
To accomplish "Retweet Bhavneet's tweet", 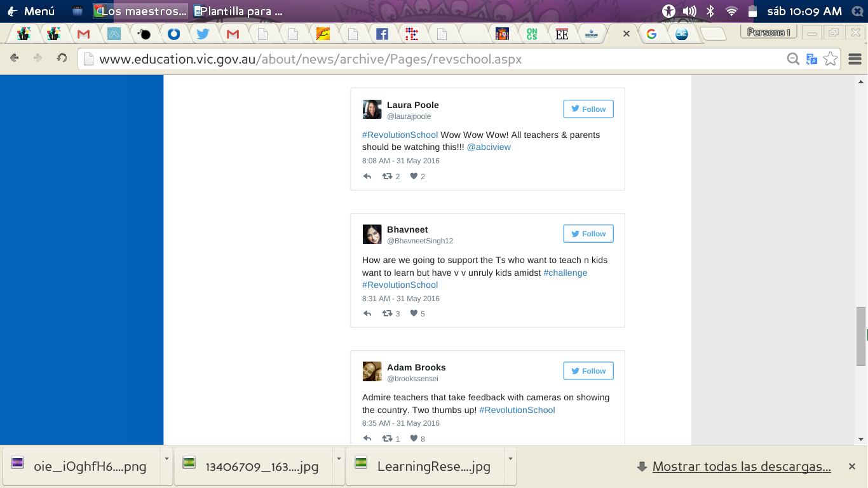I will [x=387, y=314].
